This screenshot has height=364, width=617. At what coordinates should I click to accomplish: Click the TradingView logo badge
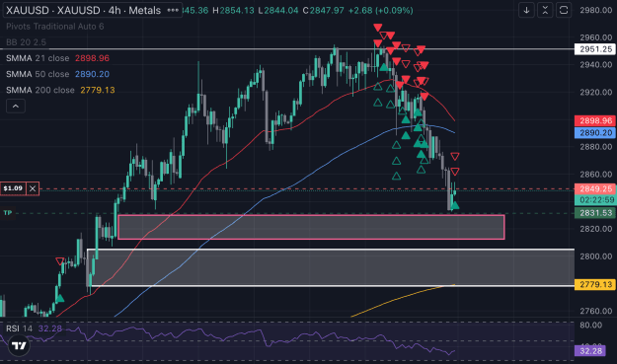[19, 346]
